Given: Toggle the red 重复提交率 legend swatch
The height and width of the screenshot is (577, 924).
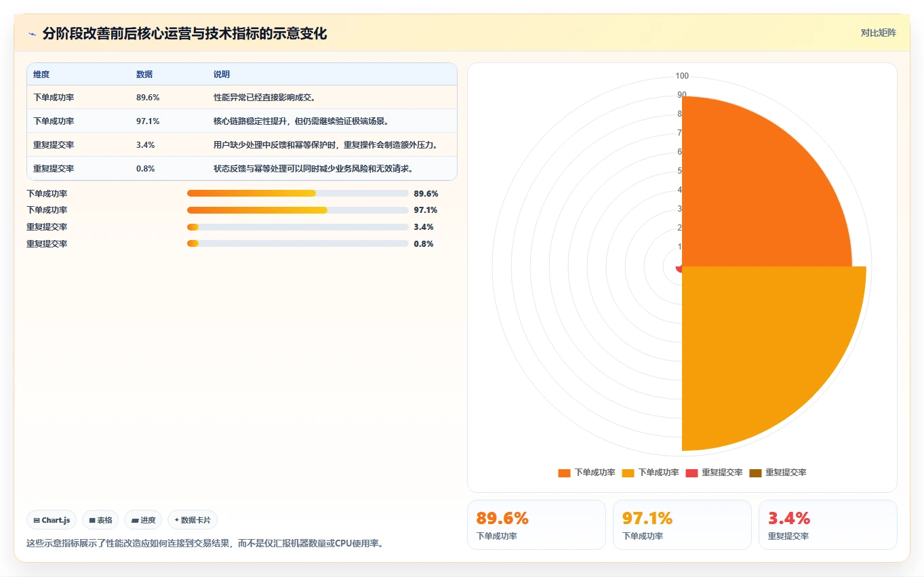Looking at the screenshot, I should pyautogui.click(x=691, y=473).
